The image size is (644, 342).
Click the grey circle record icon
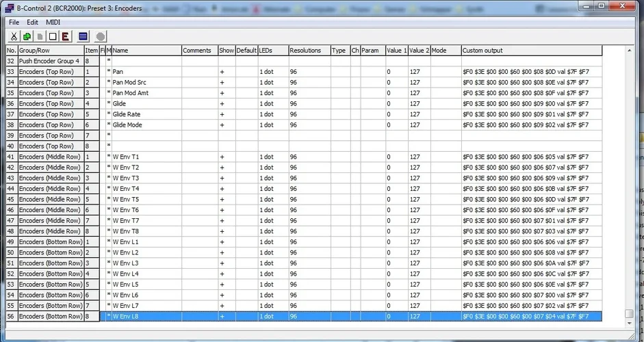point(101,36)
